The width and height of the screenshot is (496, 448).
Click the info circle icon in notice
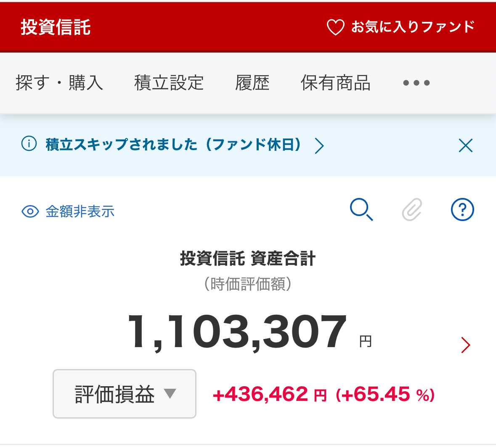(x=29, y=144)
